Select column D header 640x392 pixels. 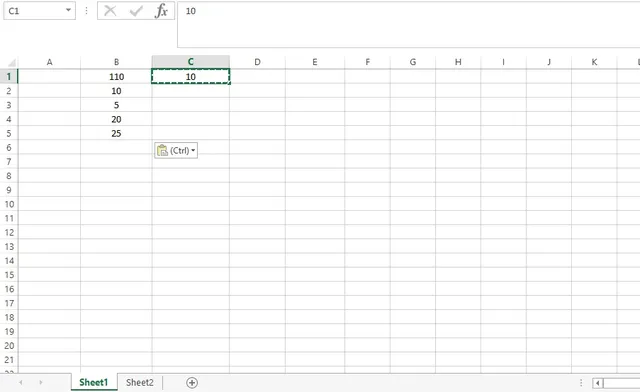pos(257,62)
